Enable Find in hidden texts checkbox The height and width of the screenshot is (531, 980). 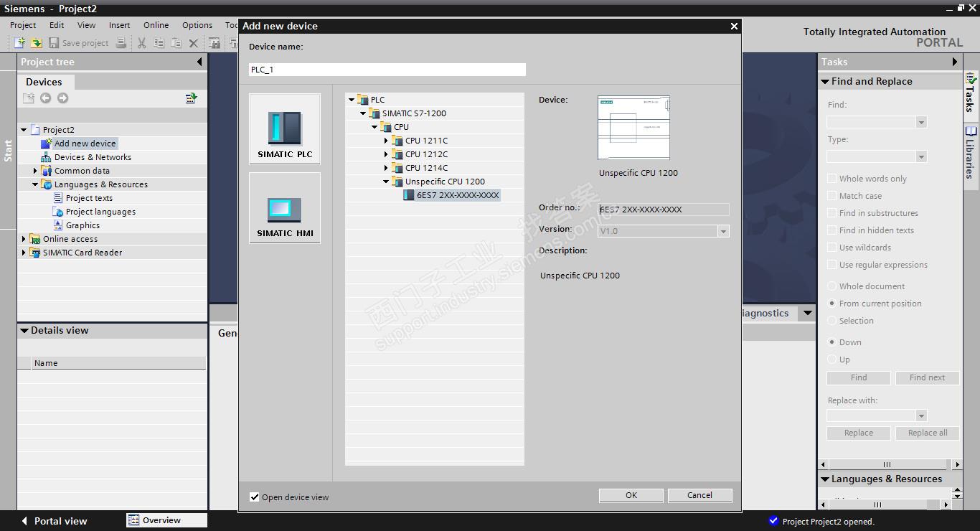831,230
